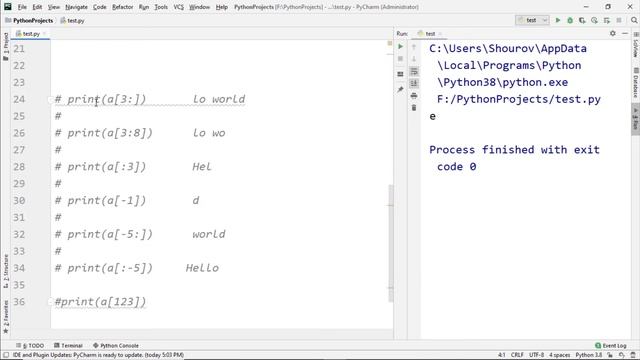Open the 4 spaces indentation selector
This screenshot has height=360, width=640.
[559, 355]
